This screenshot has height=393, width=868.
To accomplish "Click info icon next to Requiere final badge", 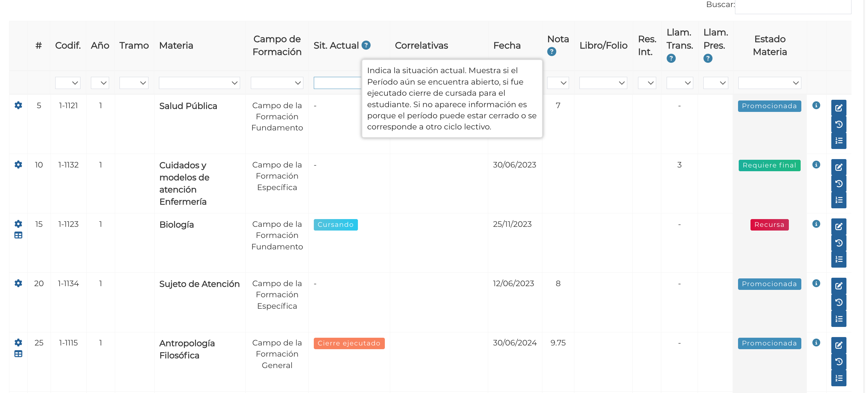I will point(816,164).
